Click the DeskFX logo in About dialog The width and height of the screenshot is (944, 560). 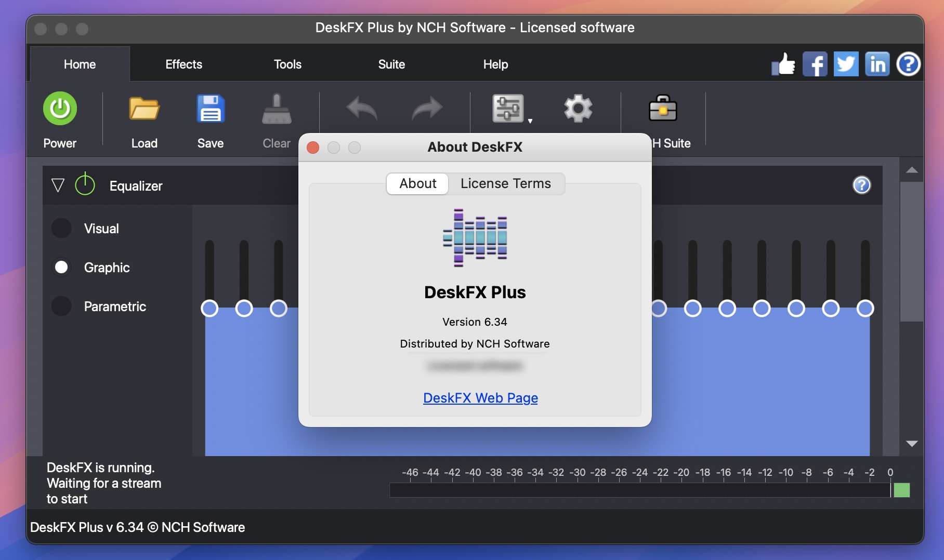point(475,238)
